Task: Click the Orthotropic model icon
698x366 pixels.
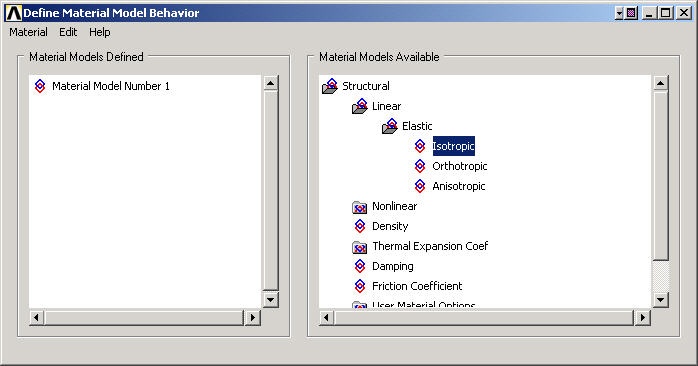Action: pos(420,166)
